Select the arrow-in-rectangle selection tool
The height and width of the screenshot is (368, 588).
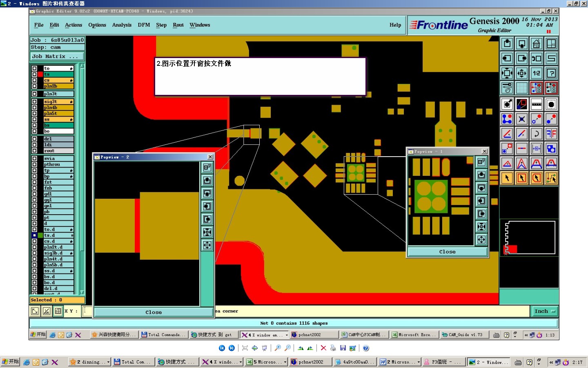coord(521,178)
